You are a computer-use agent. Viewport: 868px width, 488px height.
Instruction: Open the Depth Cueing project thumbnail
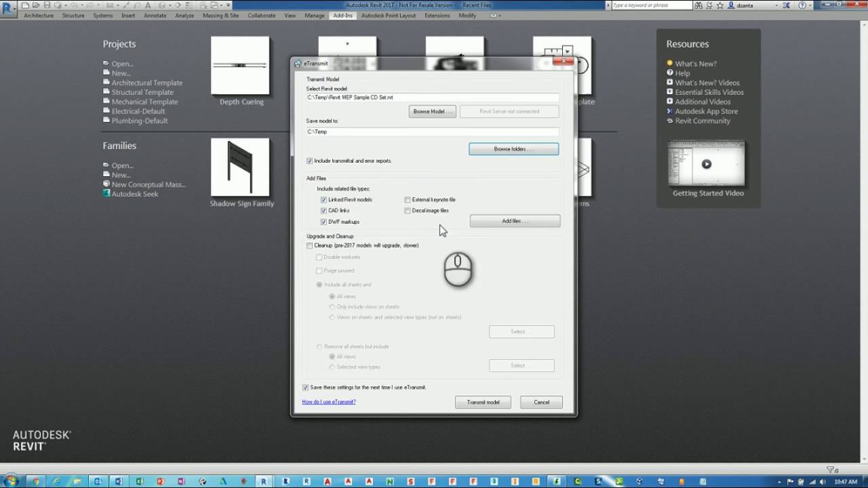[x=240, y=65]
